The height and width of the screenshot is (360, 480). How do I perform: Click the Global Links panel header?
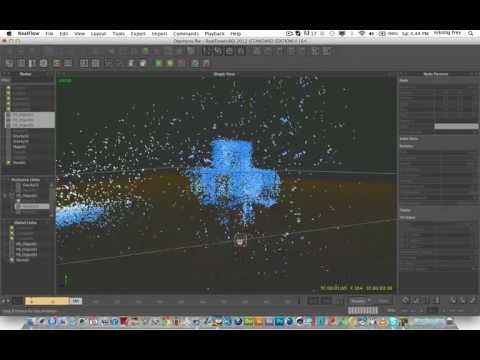pyautogui.click(x=26, y=222)
